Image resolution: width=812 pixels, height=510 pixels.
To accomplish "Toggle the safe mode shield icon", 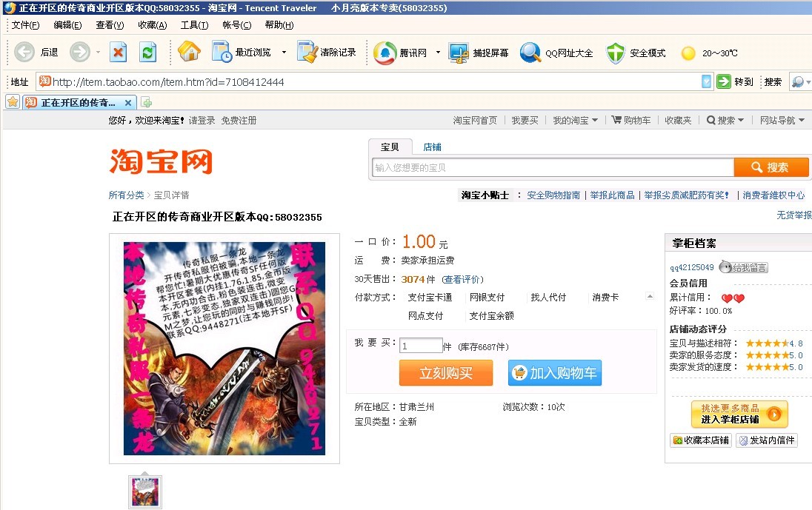I will 616,53.
